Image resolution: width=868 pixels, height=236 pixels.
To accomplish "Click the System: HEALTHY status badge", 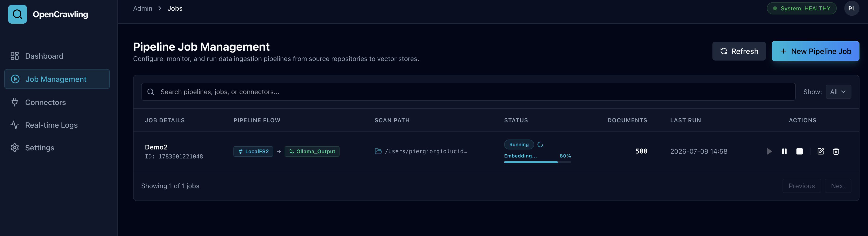I will tap(802, 9).
